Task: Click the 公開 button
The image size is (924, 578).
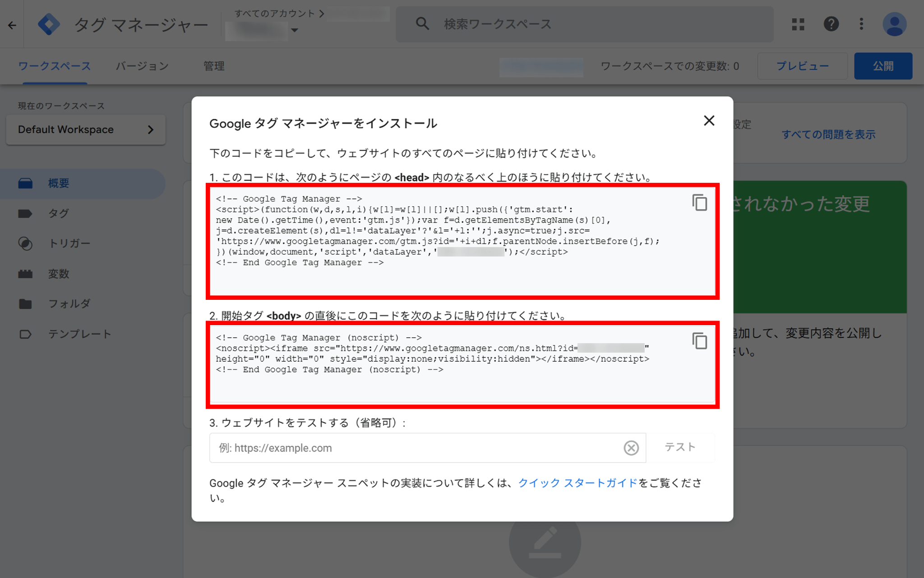Action: point(882,66)
